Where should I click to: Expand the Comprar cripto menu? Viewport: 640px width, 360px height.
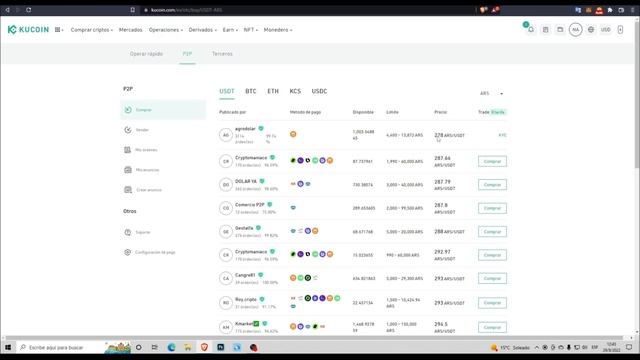(91, 30)
